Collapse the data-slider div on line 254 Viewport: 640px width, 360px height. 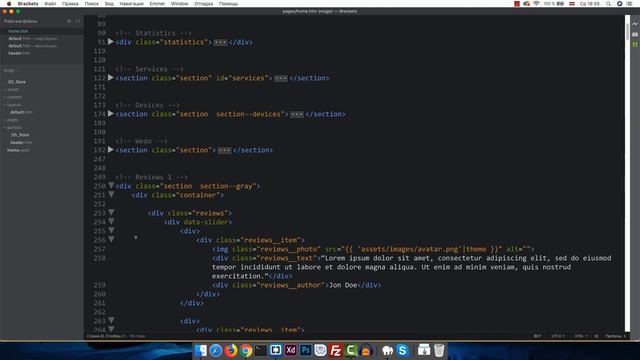[111, 222]
